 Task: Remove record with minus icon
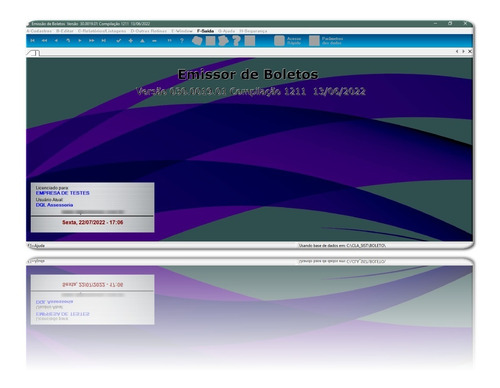click(x=154, y=41)
